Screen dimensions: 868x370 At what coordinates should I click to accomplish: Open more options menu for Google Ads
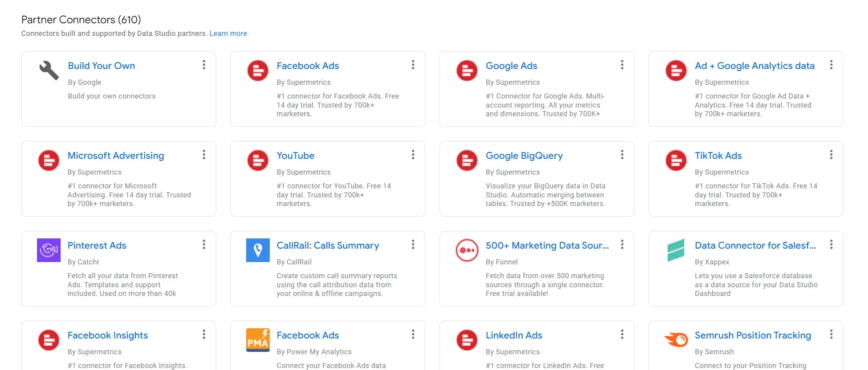point(622,65)
